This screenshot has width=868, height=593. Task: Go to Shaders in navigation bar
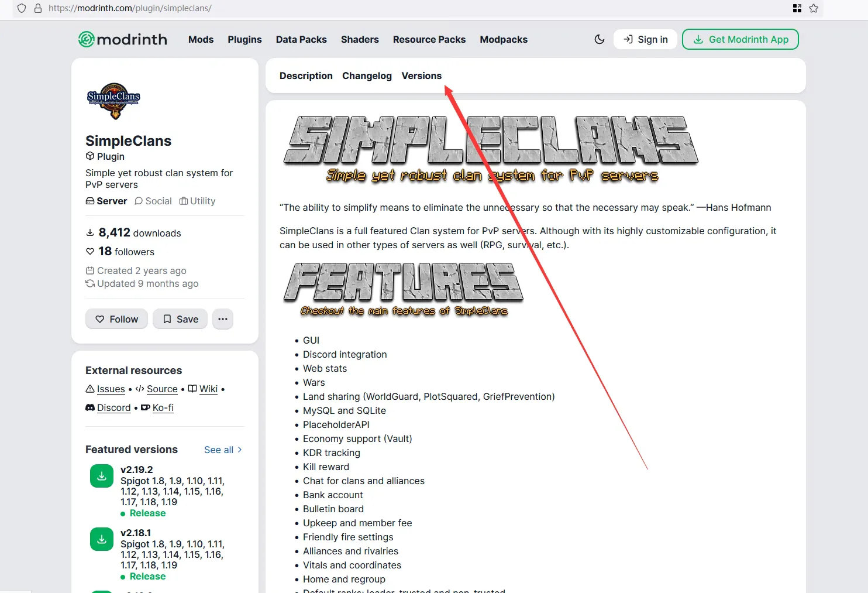click(360, 39)
